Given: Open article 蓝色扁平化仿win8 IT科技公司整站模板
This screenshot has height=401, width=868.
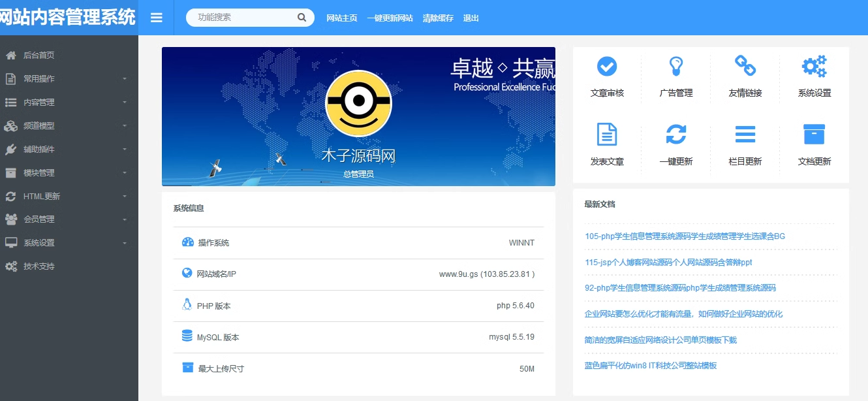Looking at the screenshot, I should tap(651, 366).
